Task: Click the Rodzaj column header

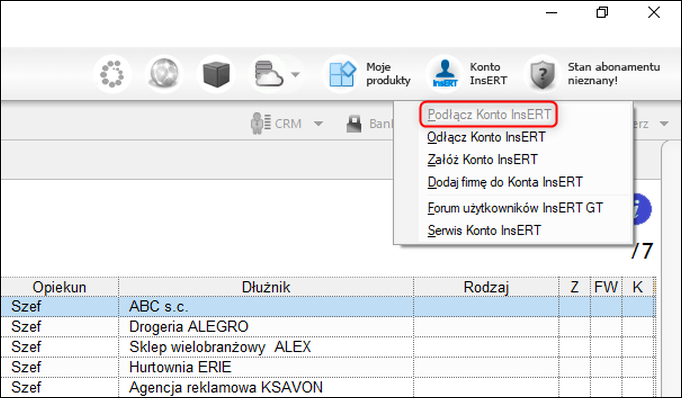Action: [x=486, y=287]
